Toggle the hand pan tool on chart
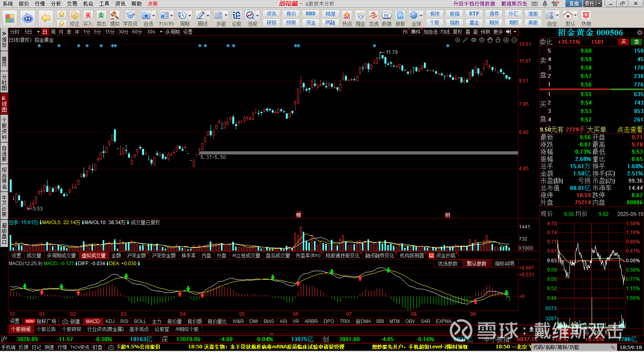This screenshot has height=352, width=644. point(490,40)
